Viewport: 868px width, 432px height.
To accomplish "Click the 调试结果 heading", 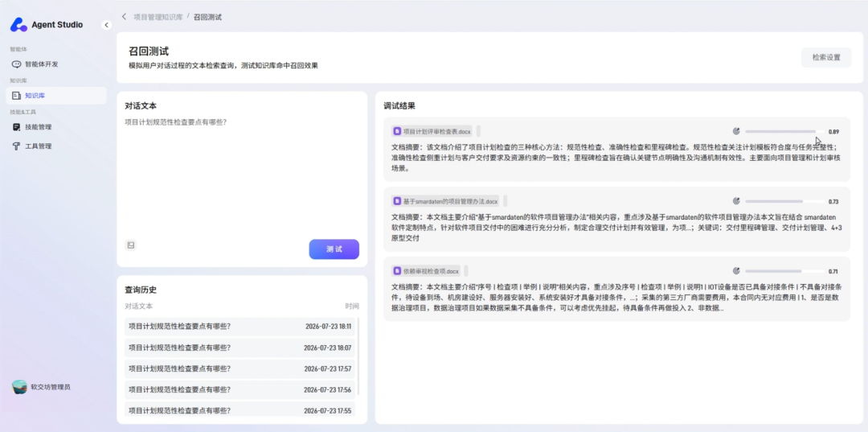I will 399,105.
